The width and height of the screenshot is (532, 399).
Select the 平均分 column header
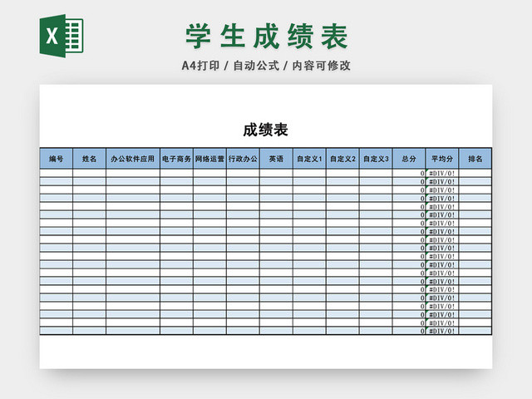442,159
